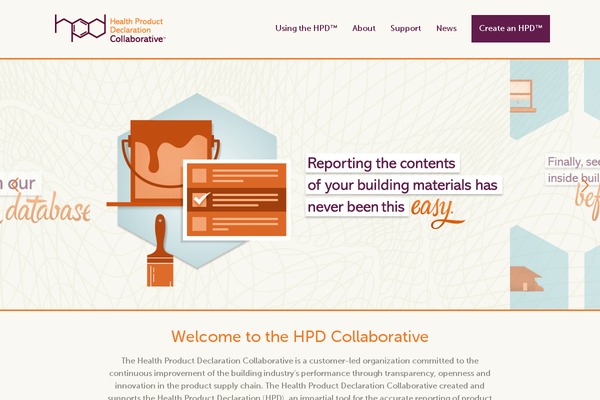Viewport: 600px width, 400px height.
Task: Click the 'Finally, see' next-slide text
Action: [573, 162]
